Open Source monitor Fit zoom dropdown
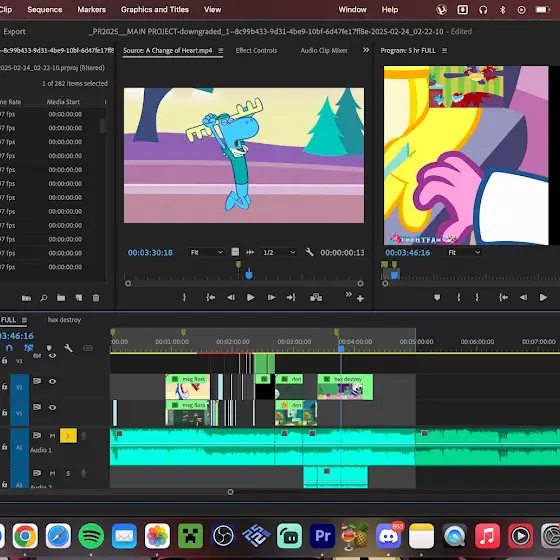560x560 pixels. [206, 252]
